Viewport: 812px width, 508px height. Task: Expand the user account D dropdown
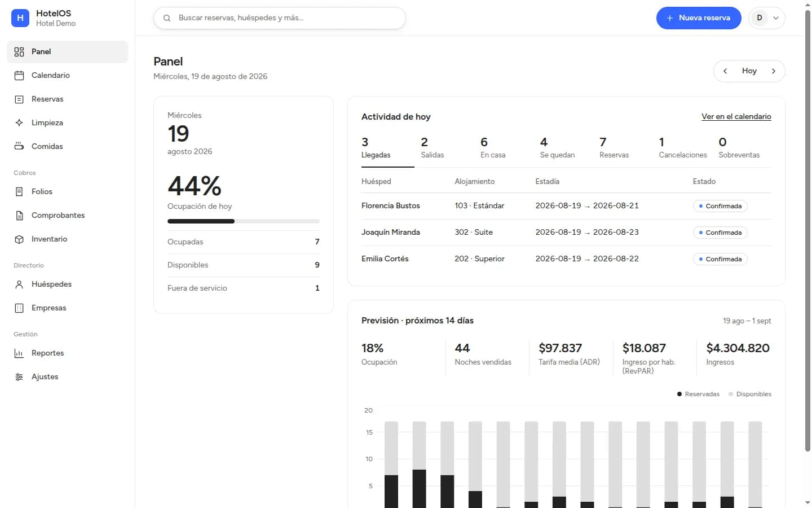point(767,18)
